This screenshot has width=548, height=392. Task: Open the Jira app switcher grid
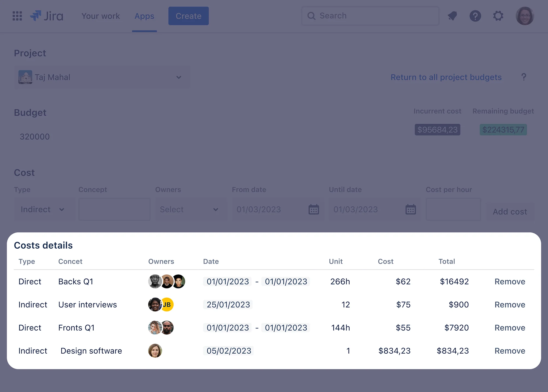17,16
